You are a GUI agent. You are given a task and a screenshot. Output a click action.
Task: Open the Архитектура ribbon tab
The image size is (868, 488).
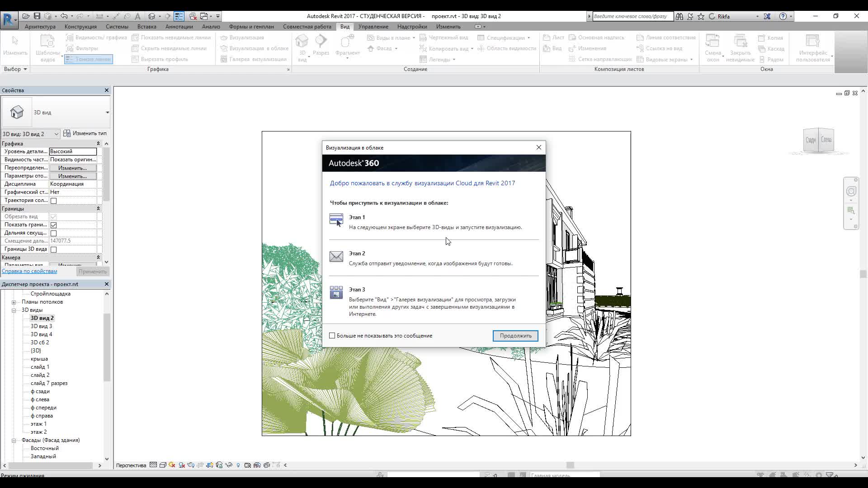[x=40, y=27]
